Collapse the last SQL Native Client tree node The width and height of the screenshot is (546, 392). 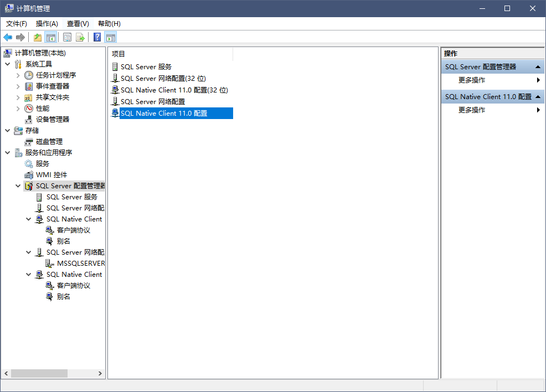(29, 274)
